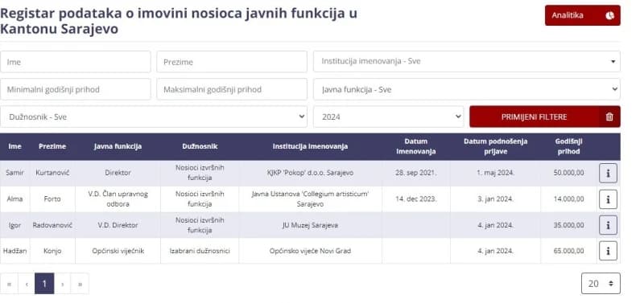Select V.D. Direktor function cell
The height and width of the screenshot is (303, 644).
(x=118, y=225)
